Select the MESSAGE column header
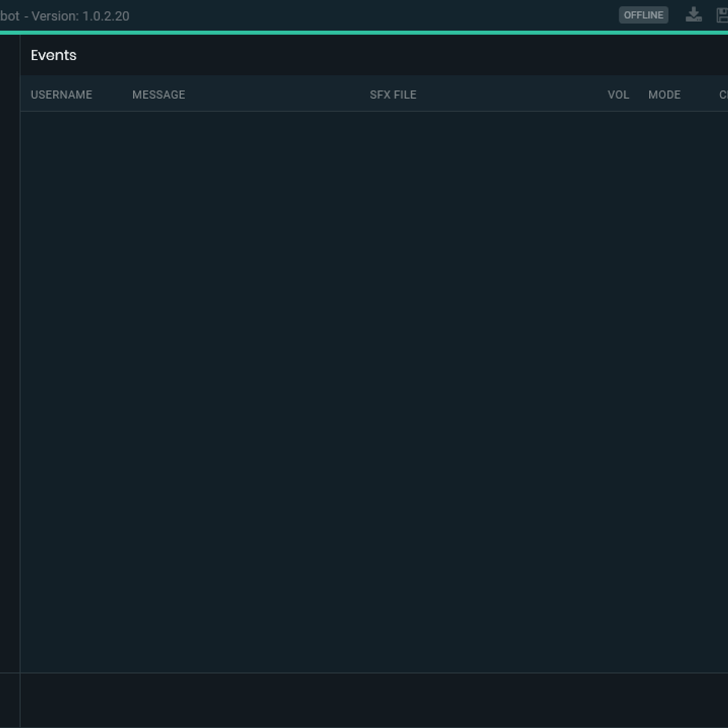The height and width of the screenshot is (728, 728). 158,95
